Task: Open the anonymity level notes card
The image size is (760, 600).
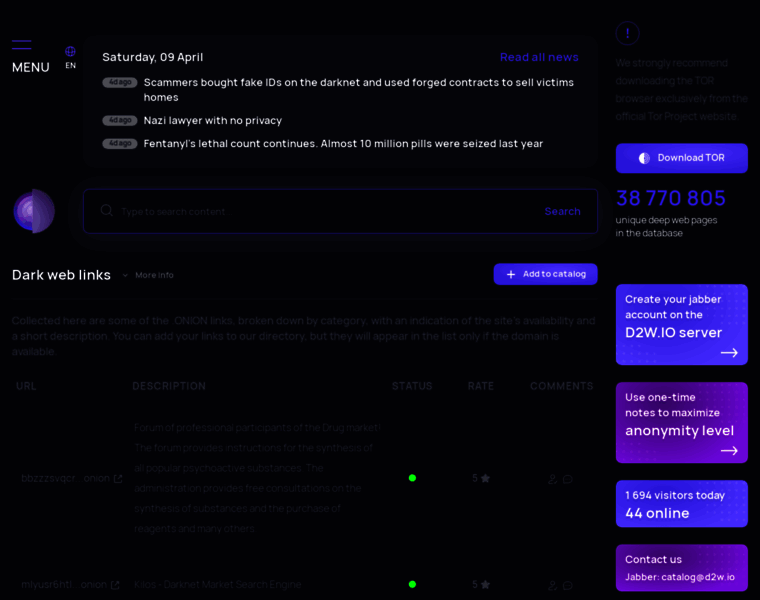Action: pos(681,423)
